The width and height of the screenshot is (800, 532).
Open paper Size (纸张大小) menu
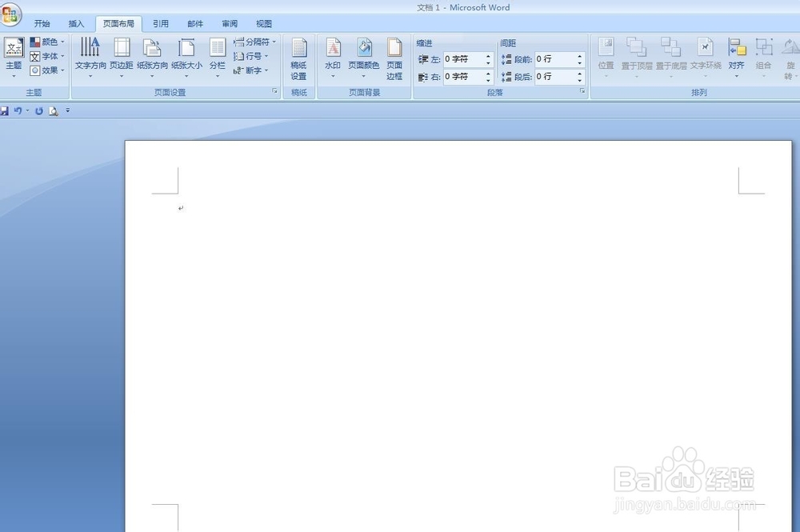pos(186,56)
